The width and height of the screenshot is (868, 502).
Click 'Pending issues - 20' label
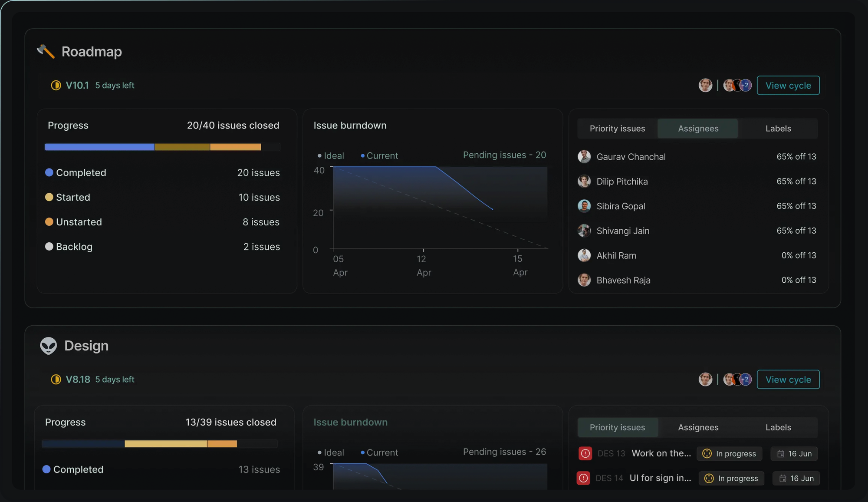(504, 155)
